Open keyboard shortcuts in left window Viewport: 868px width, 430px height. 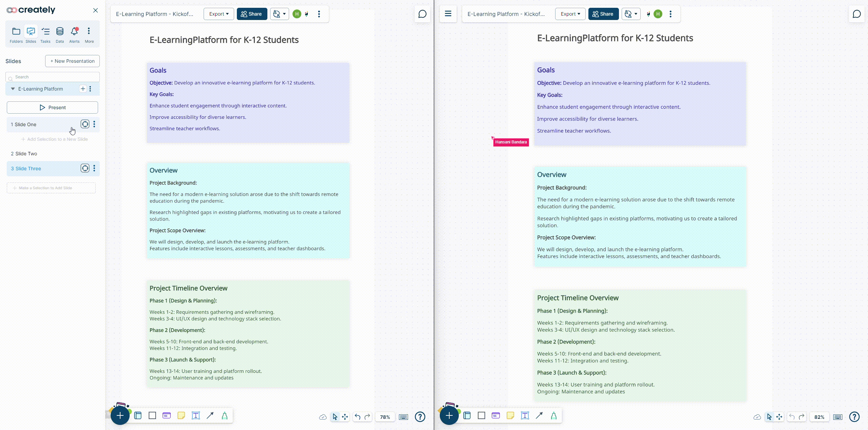coord(403,417)
